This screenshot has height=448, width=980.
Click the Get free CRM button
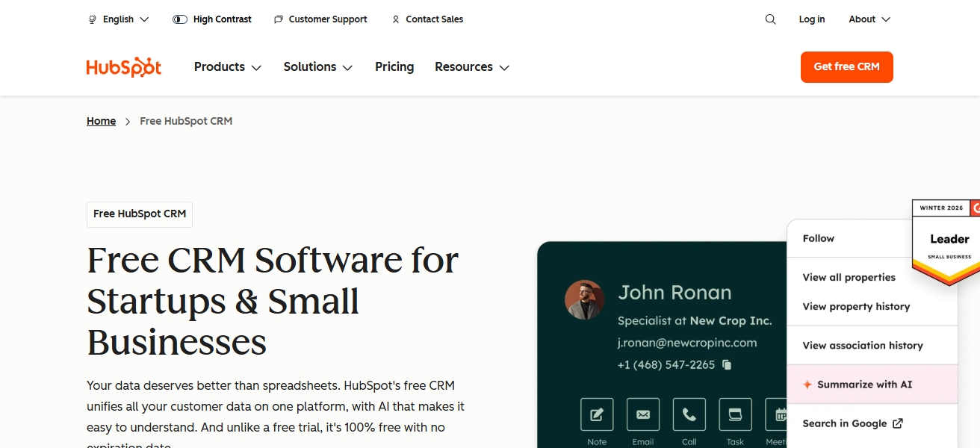pos(846,66)
